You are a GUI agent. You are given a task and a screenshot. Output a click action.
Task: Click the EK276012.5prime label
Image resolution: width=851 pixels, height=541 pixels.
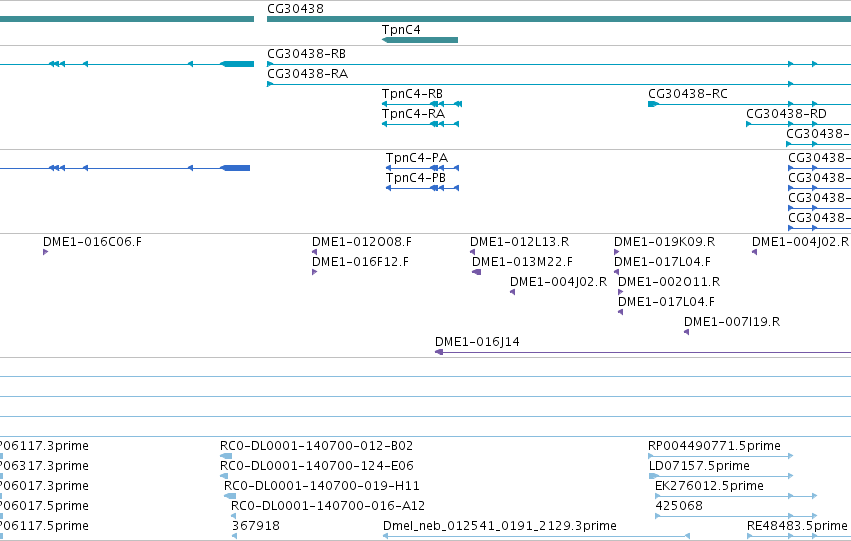pyautogui.click(x=709, y=486)
